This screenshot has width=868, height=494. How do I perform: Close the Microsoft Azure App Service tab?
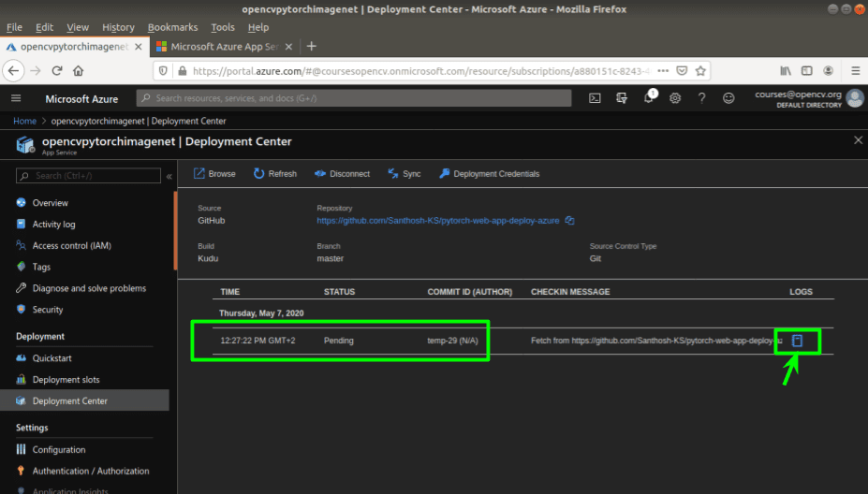point(288,47)
